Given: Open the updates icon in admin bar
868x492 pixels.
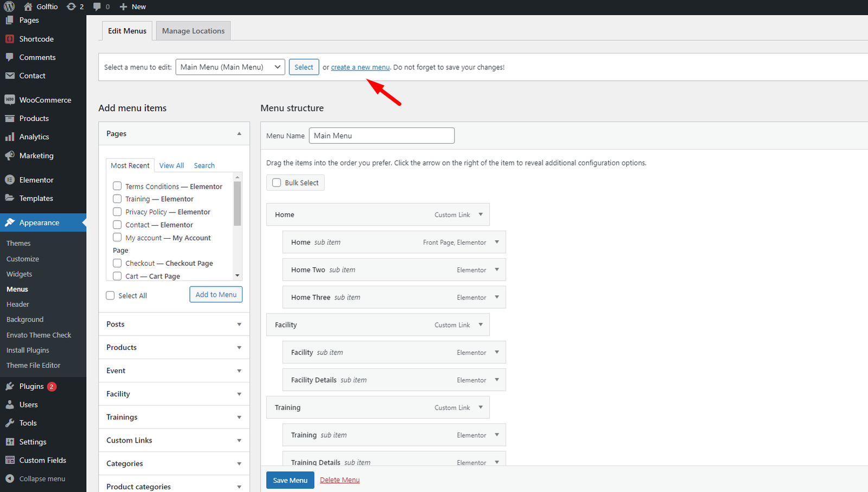Looking at the screenshot, I should 71,7.
